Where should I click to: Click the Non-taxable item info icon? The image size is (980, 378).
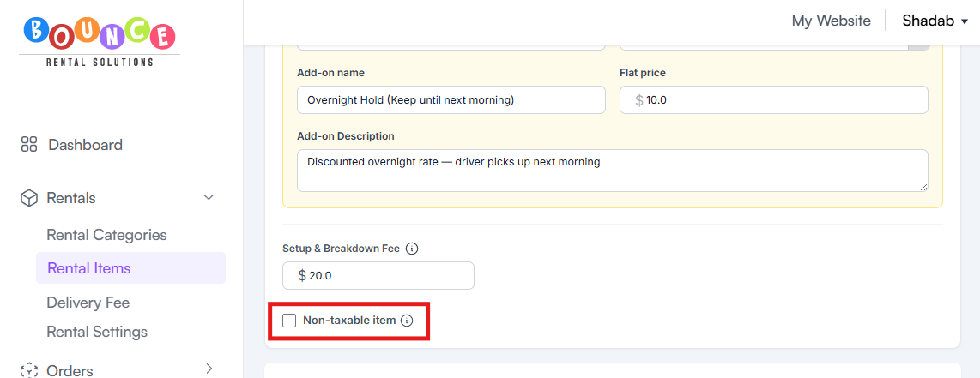(x=406, y=321)
